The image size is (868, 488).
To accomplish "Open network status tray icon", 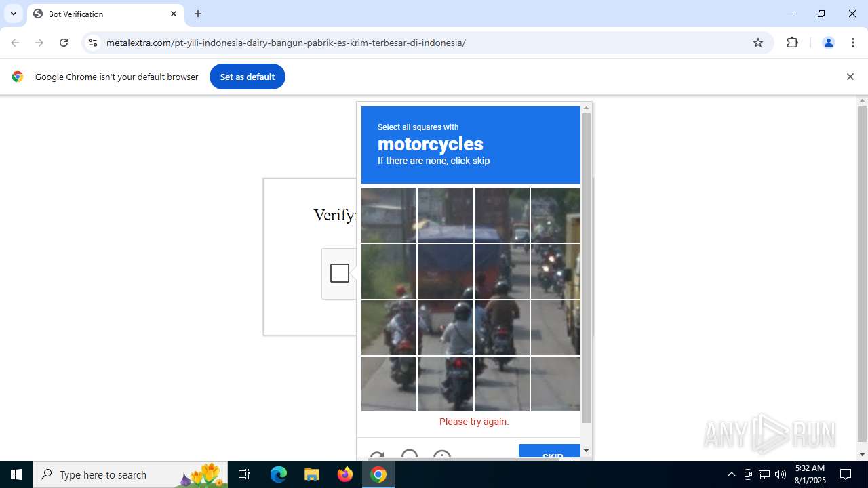I will click(764, 474).
